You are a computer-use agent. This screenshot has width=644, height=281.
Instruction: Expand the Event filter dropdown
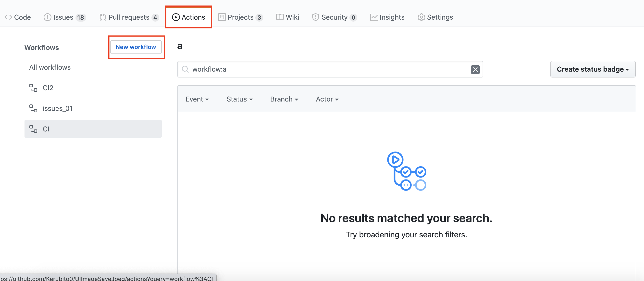coord(197,99)
